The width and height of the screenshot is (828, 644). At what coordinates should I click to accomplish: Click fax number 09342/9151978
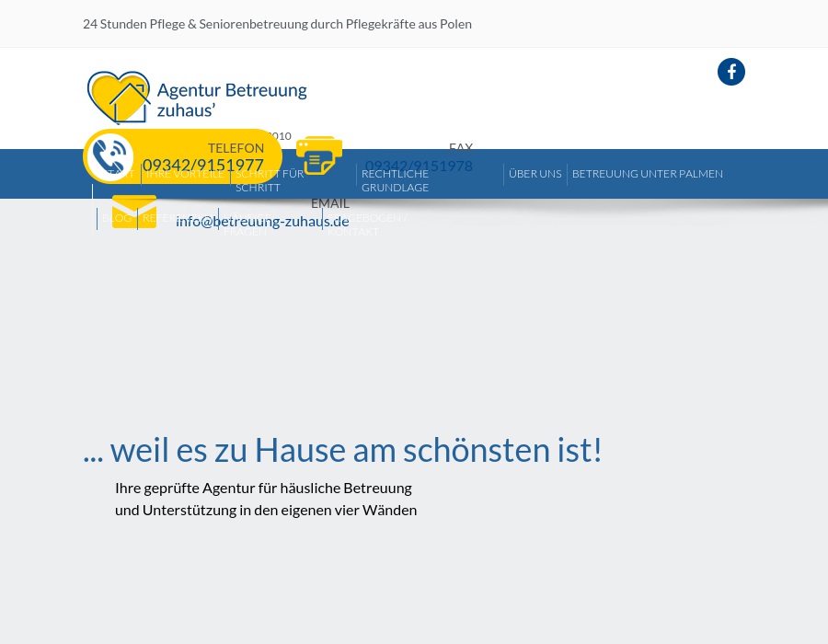click(x=419, y=167)
